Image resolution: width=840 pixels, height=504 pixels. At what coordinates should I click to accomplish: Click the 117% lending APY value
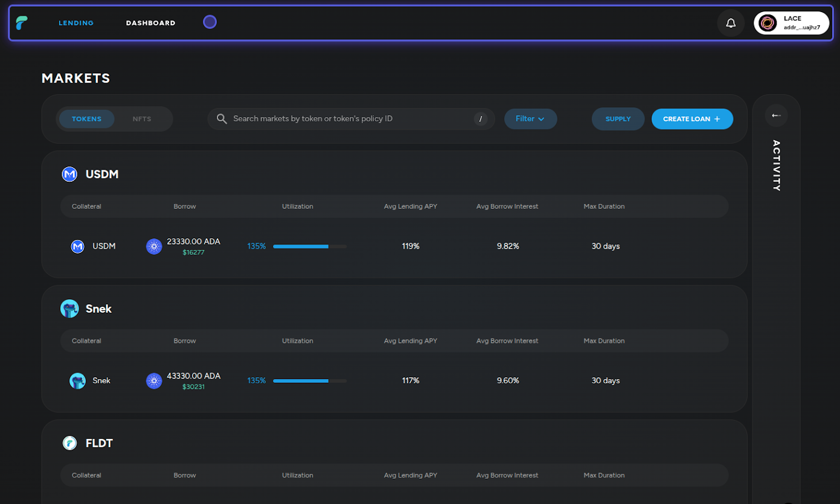(x=411, y=381)
